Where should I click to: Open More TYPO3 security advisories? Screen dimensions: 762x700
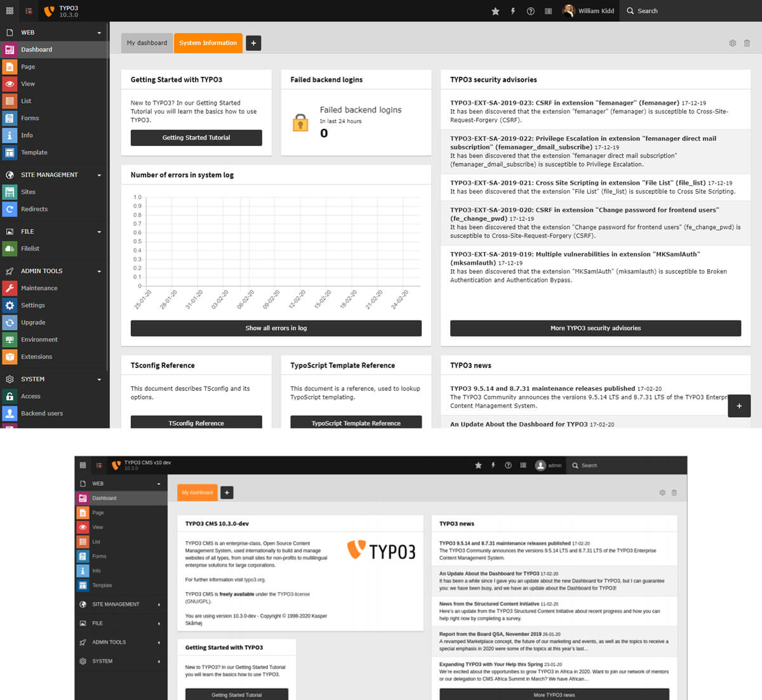click(x=596, y=328)
